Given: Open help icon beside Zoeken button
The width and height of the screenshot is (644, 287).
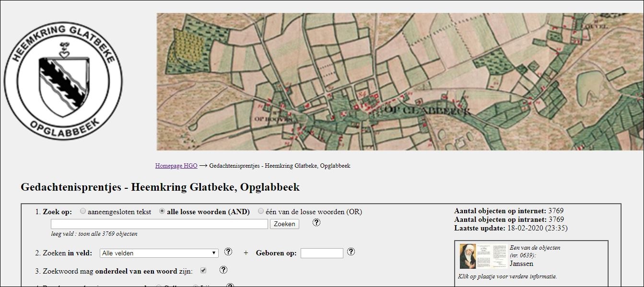Looking at the screenshot, I should tap(316, 222).
